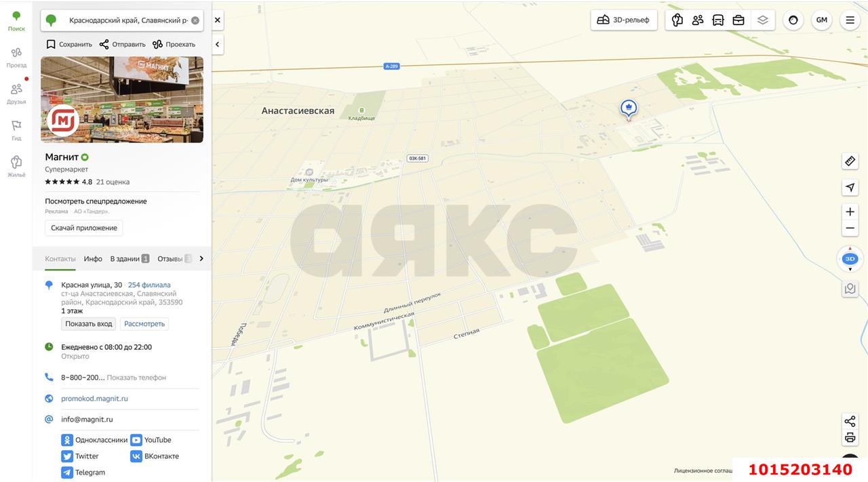Open the ruler measurement tool on the map
Image resolution: width=868 pixels, height=482 pixels.
[x=850, y=161]
